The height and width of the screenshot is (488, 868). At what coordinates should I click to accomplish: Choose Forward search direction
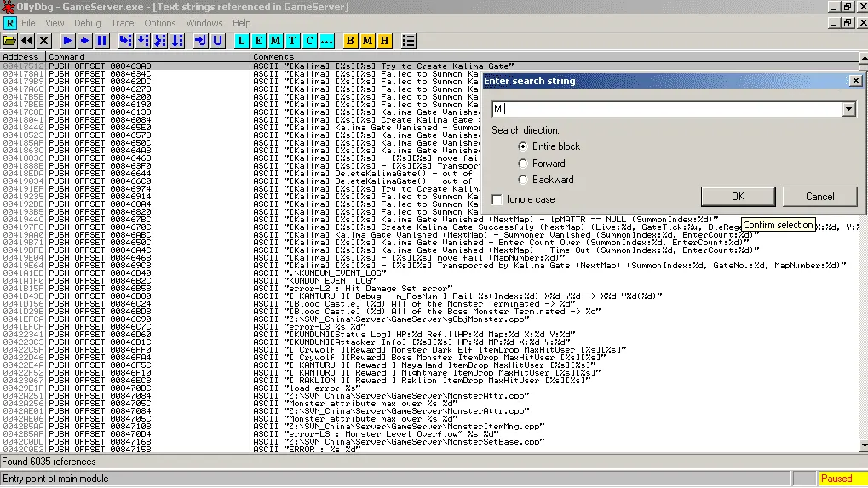tap(522, 164)
